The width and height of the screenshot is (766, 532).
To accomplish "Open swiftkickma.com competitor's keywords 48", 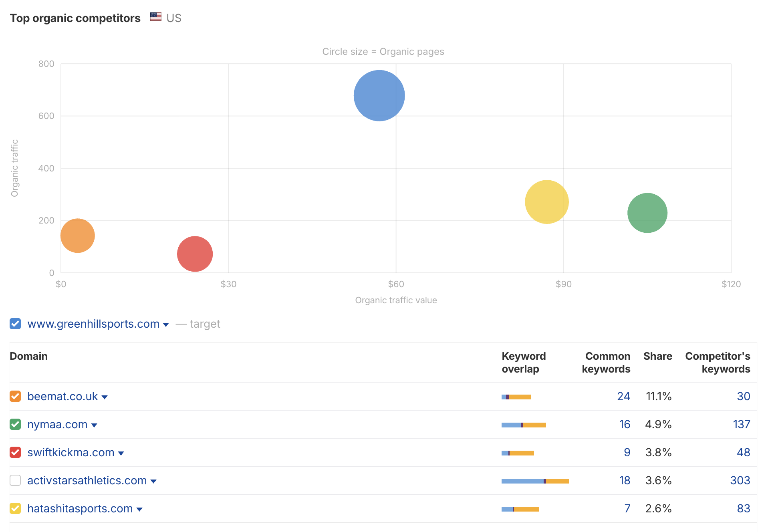I will (744, 452).
